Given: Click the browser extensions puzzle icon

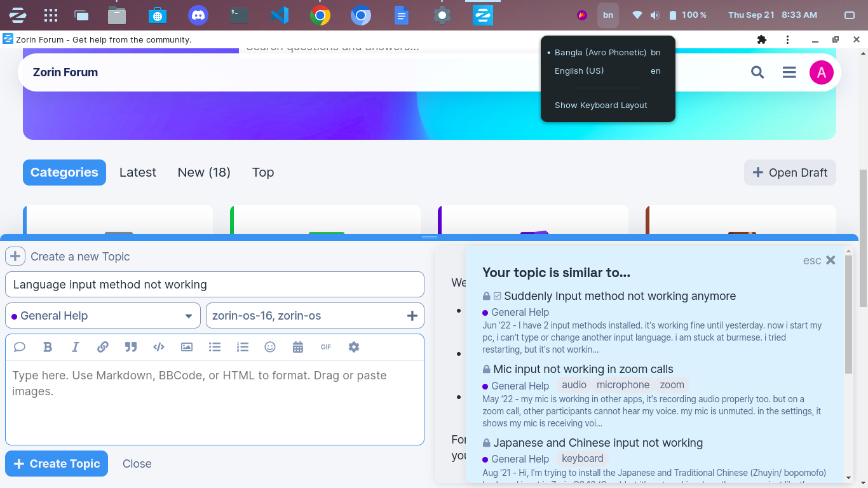Looking at the screenshot, I should (x=762, y=39).
